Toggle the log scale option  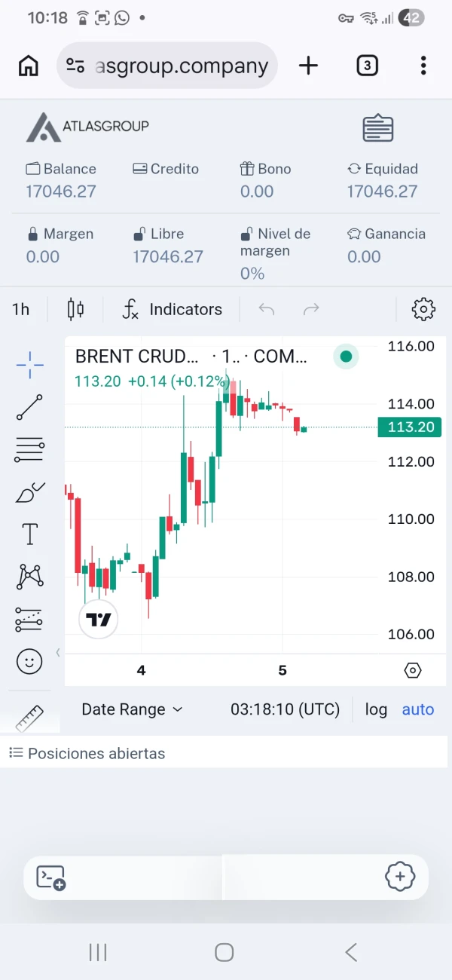376,709
